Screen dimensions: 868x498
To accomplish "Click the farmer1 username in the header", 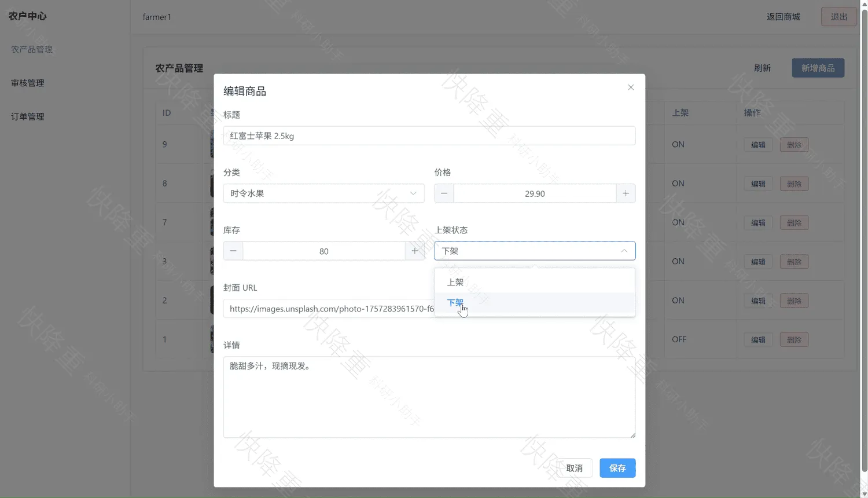I will pyautogui.click(x=157, y=17).
